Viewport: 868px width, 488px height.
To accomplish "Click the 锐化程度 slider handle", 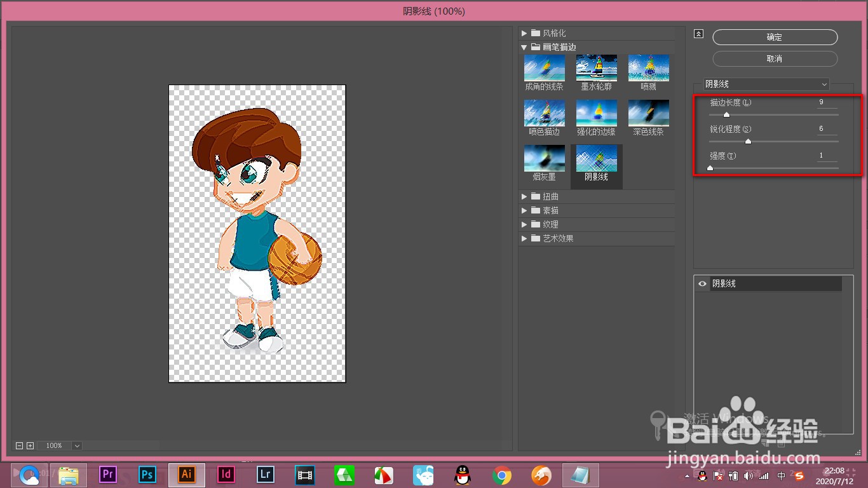I will click(748, 142).
